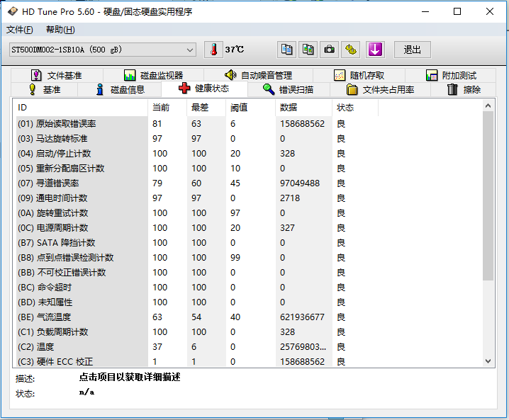This screenshot has width=509, height=420.
Task: Click the thermometer temperature icon
Action: tap(213, 50)
